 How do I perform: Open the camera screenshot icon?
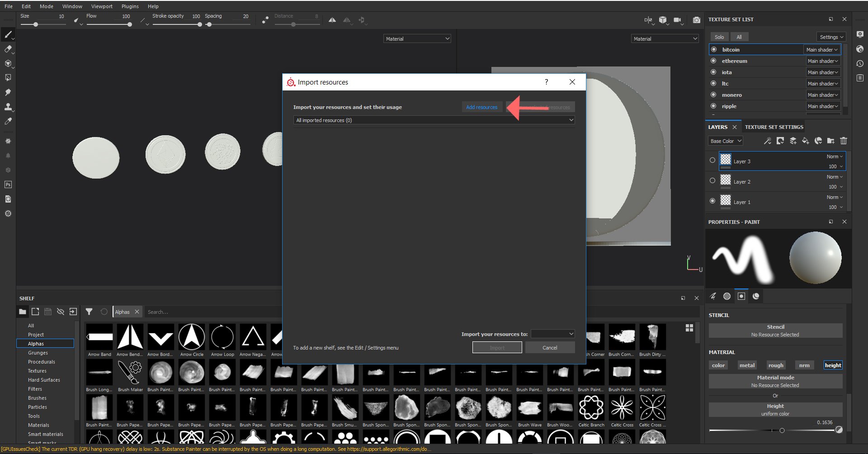coord(697,20)
